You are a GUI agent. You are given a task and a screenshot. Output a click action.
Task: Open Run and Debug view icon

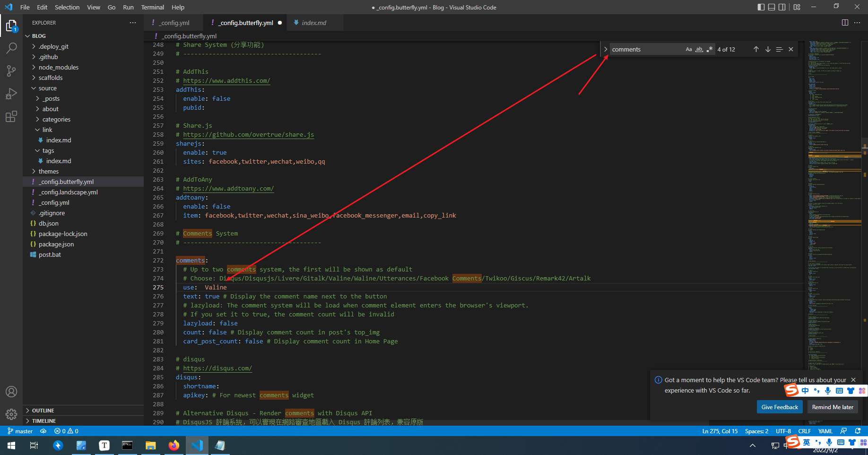[x=11, y=94]
